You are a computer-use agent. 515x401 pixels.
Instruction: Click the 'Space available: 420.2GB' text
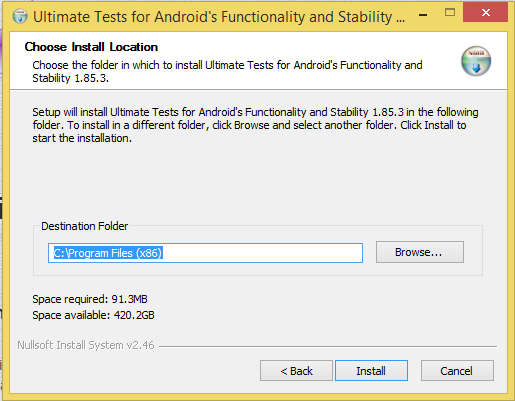pyautogui.click(x=93, y=315)
